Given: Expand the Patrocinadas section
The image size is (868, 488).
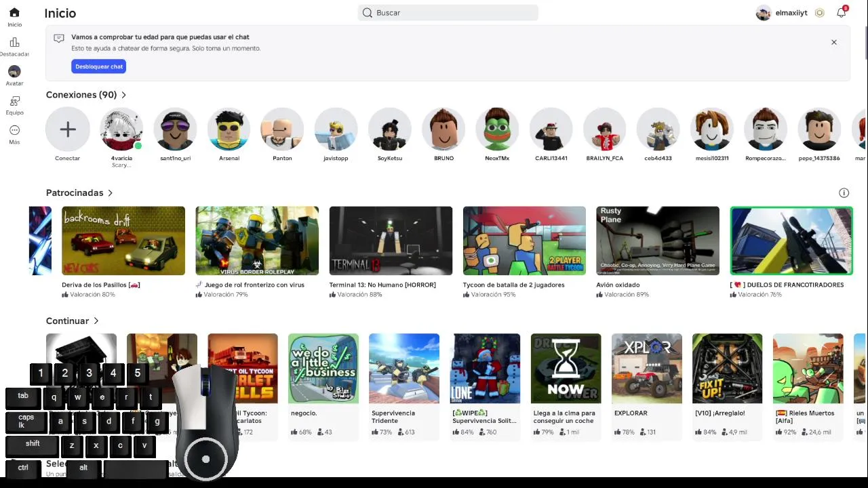Looking at the screenshot, I should [x=79, y=193].
